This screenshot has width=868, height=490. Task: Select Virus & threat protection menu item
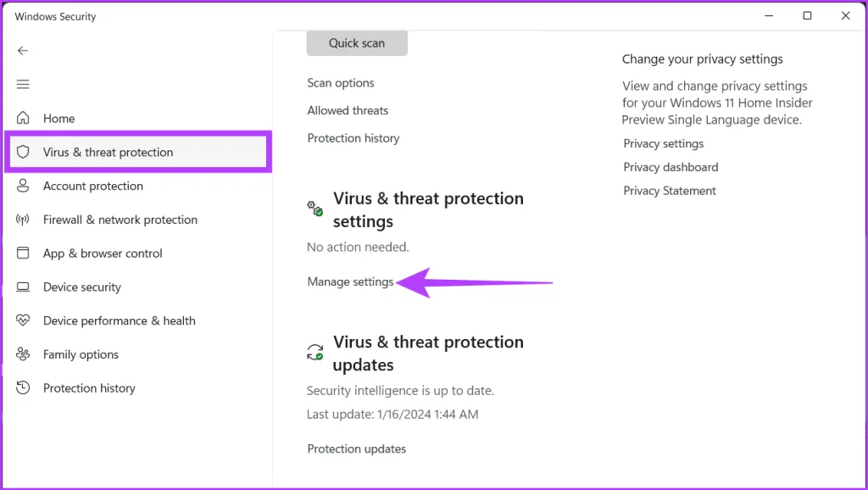click(x=108, y=153)
